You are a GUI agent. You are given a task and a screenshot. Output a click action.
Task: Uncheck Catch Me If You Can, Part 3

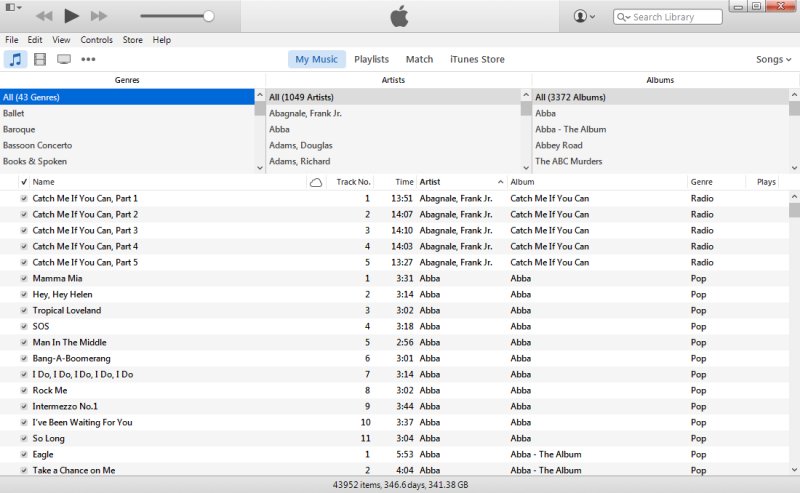[x=24, y=231]
